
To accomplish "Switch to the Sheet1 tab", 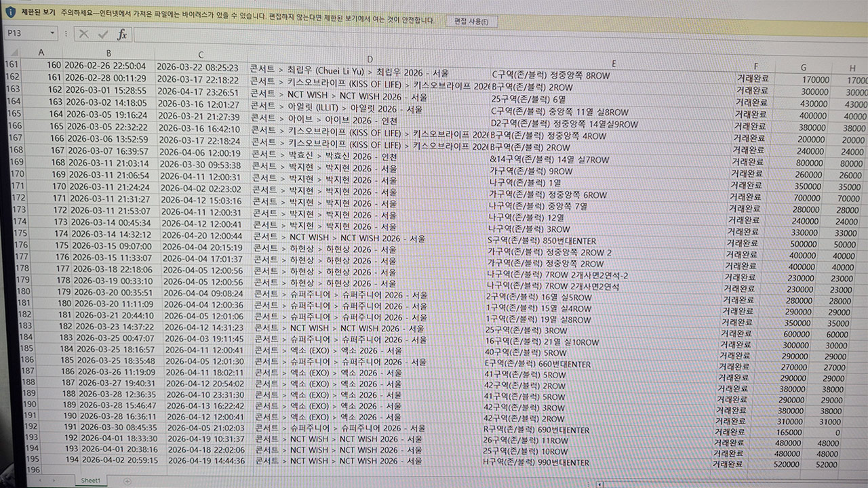I will (x=90, y=480).
